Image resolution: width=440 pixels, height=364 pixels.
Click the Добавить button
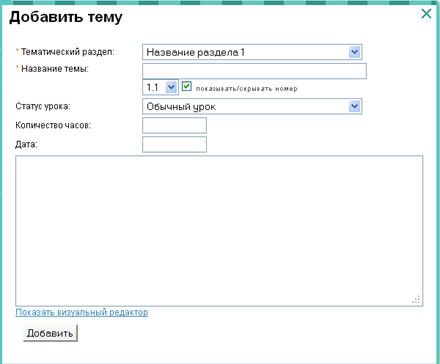50,333
